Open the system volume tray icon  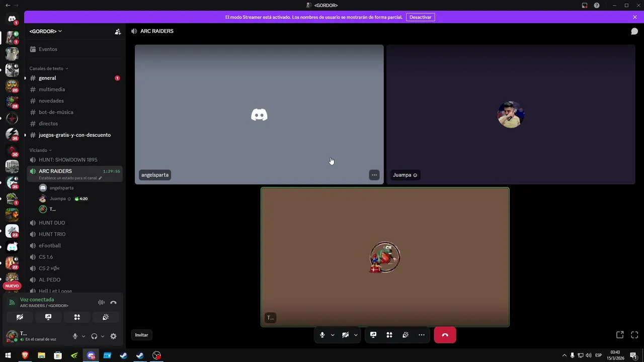(x=589, y=355)
